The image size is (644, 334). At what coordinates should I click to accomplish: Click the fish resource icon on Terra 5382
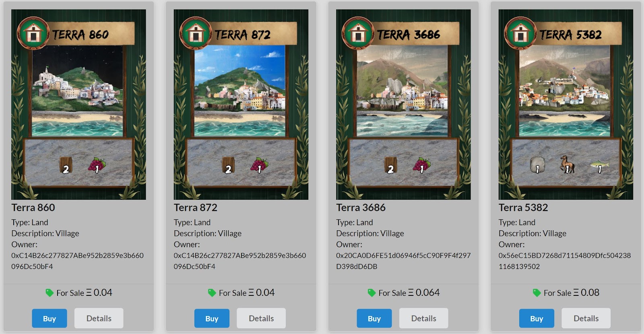599,165
